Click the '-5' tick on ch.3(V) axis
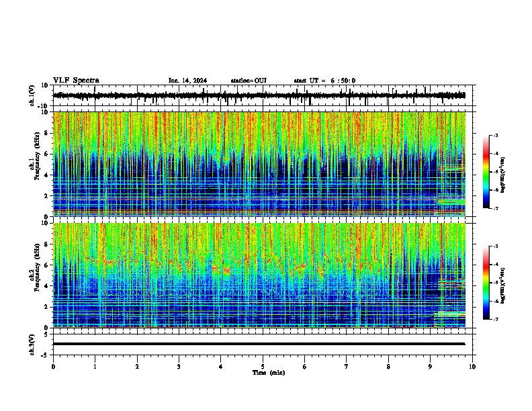The height and width of the screenshot is (411, 532). pyautogui.click(x=45, y=355)
